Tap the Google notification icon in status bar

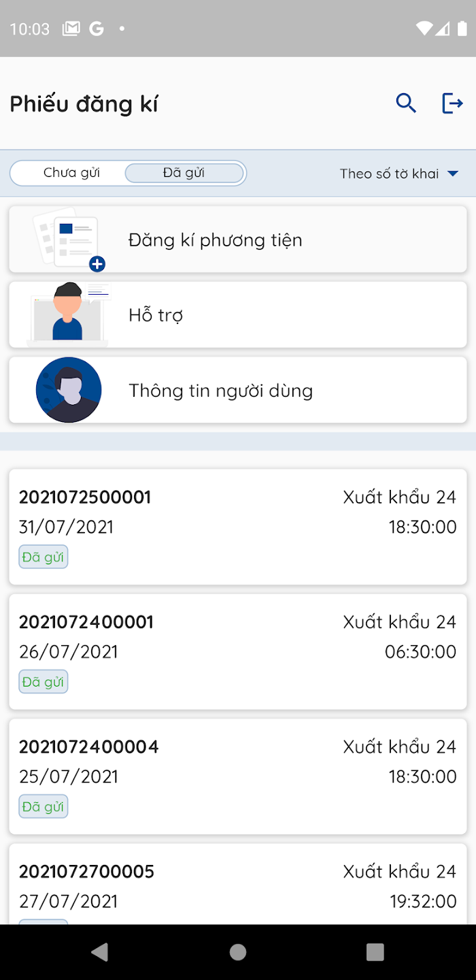pyautogui.click(x=97, y=29)
